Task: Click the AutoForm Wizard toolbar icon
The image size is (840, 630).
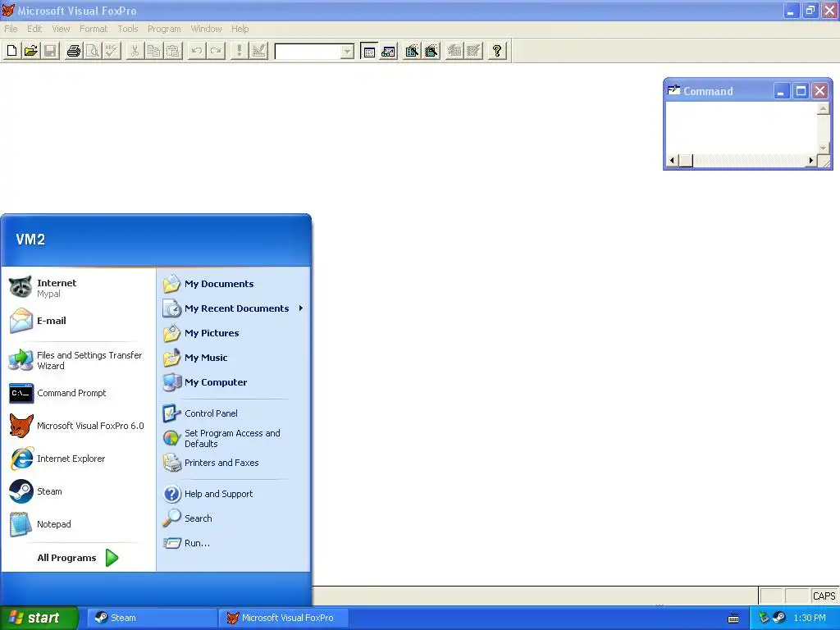Action: point(454,51)
